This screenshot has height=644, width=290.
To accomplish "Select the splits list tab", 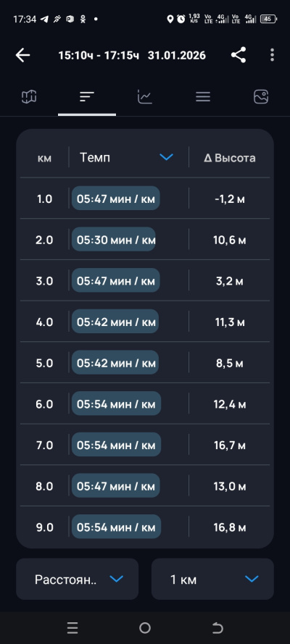I will [87, 97].
